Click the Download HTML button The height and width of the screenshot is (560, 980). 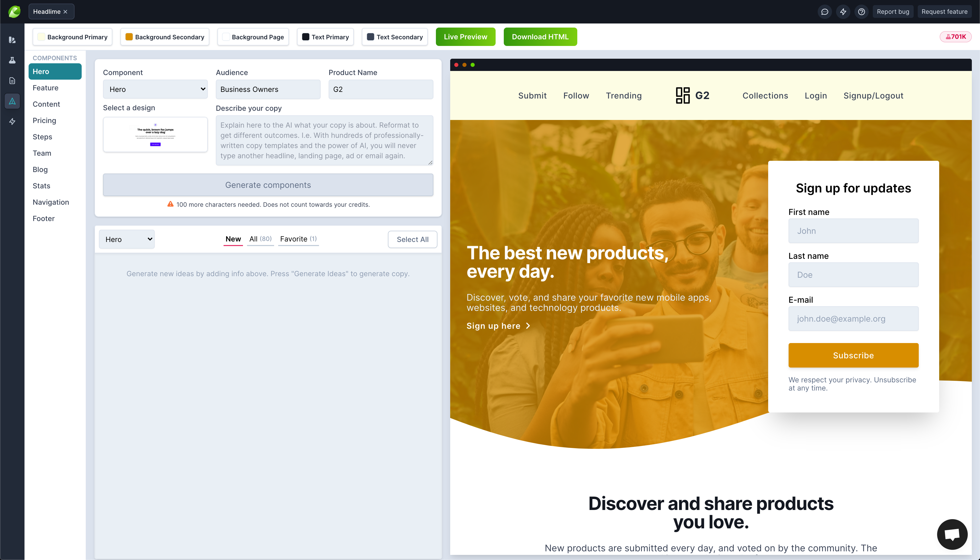point(540,37)
